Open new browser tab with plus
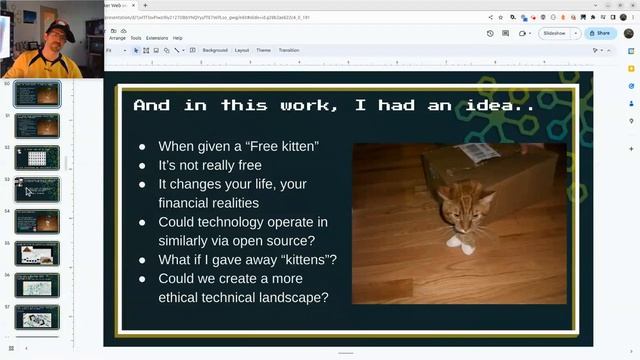Screen dimensions: 640x360 (x=145, y=5)
